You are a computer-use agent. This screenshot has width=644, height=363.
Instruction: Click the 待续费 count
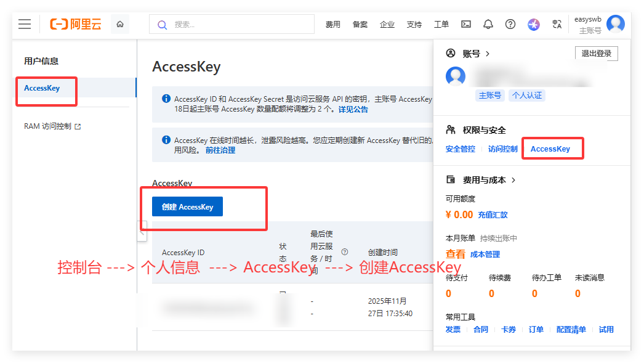pyautogui.click(x=492, y=293)
